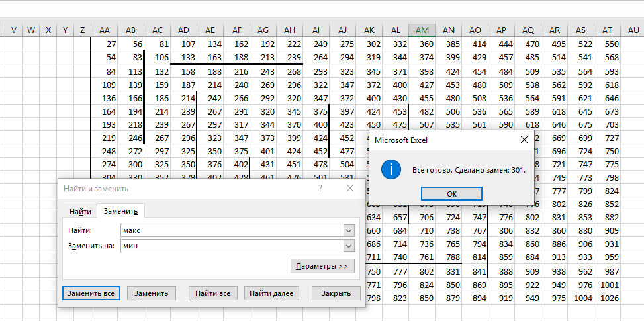The width and height of the screenshot is (644, 321).
Task: Click cell with value 360 in column AM
Action: tap(422, 44)
